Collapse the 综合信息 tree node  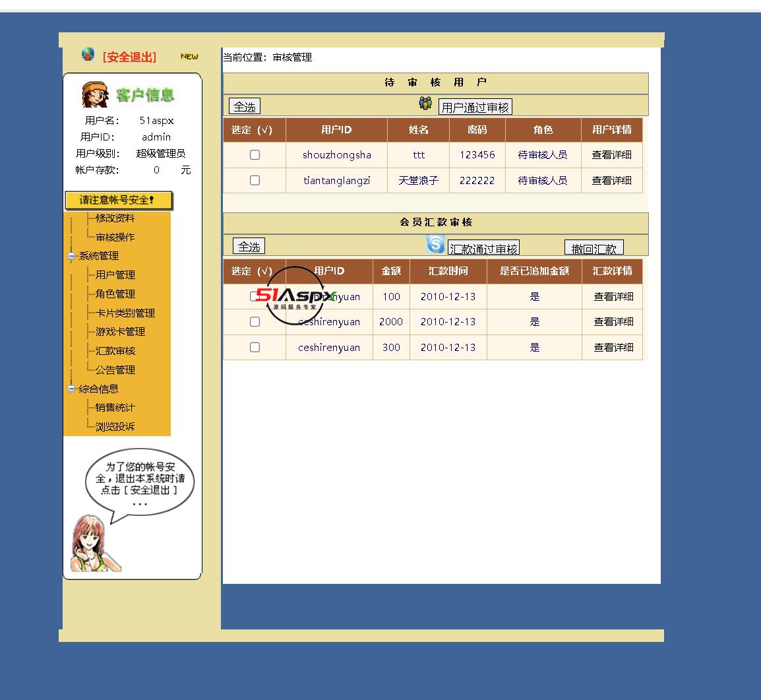pos(71,389)
